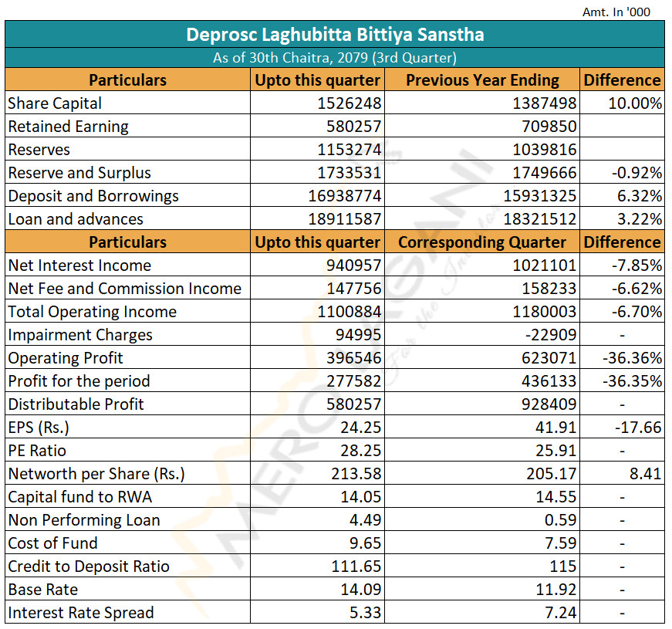
Task: Select the Operating Profit value 396546
Action: pos(353,358)
